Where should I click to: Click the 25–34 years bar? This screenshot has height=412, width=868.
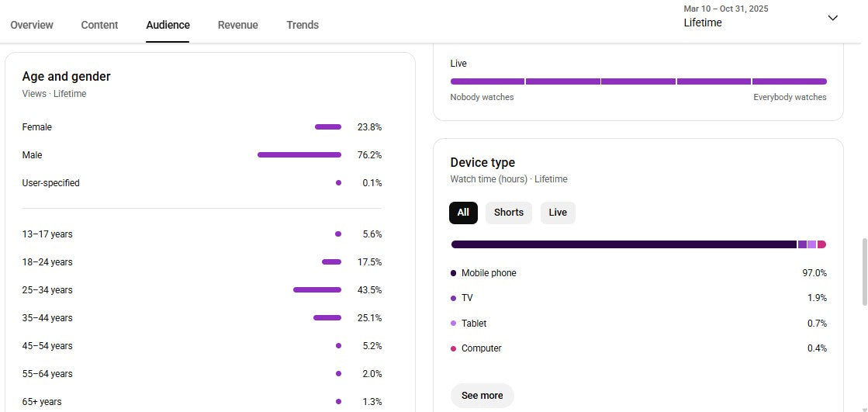click(316, 290)
